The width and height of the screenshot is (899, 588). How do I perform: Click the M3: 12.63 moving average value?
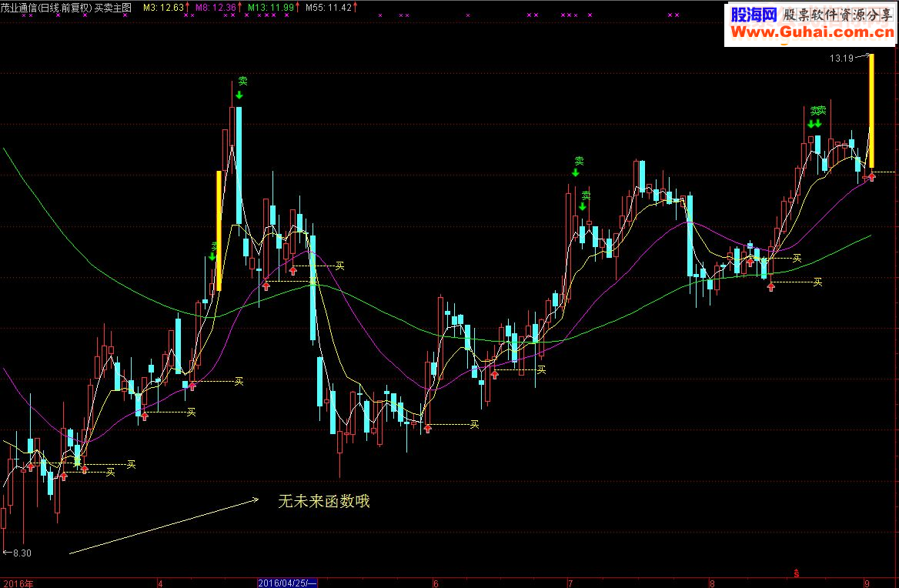tap(163, 8)
